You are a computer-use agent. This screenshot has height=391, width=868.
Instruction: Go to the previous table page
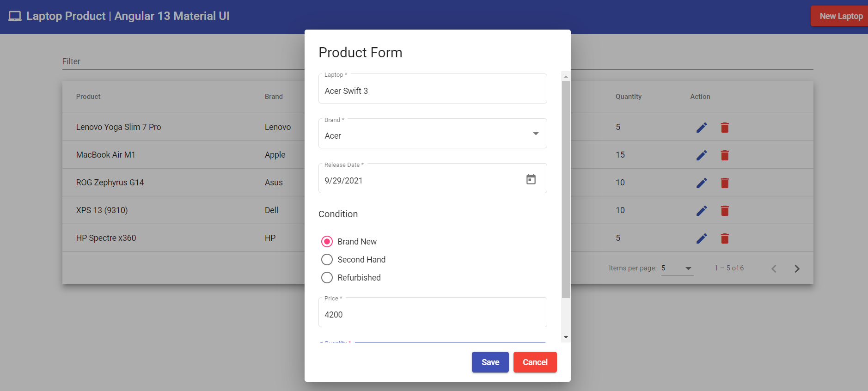(x=774, y=269)
